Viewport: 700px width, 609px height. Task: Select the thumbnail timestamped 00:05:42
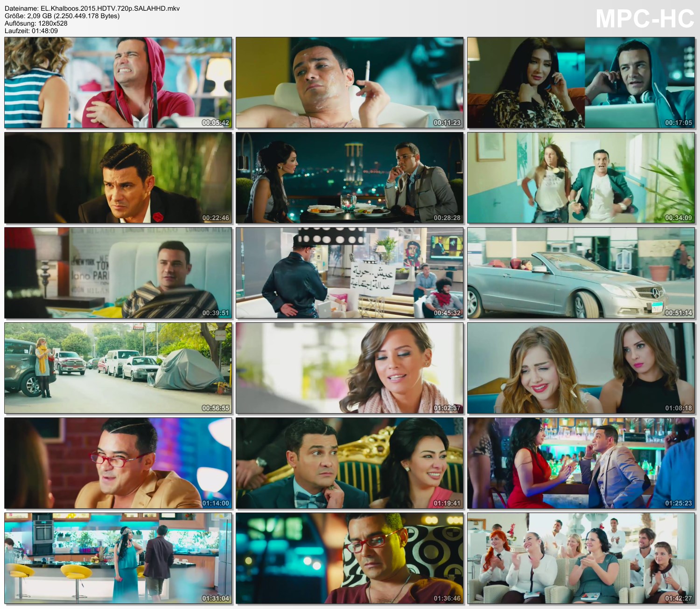point(118,83)
